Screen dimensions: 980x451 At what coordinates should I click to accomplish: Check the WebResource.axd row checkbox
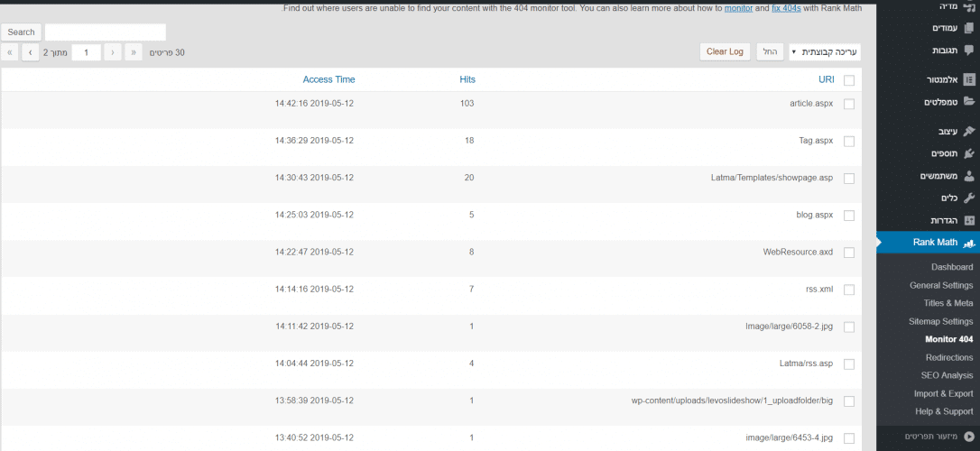[x=849, y=253]
